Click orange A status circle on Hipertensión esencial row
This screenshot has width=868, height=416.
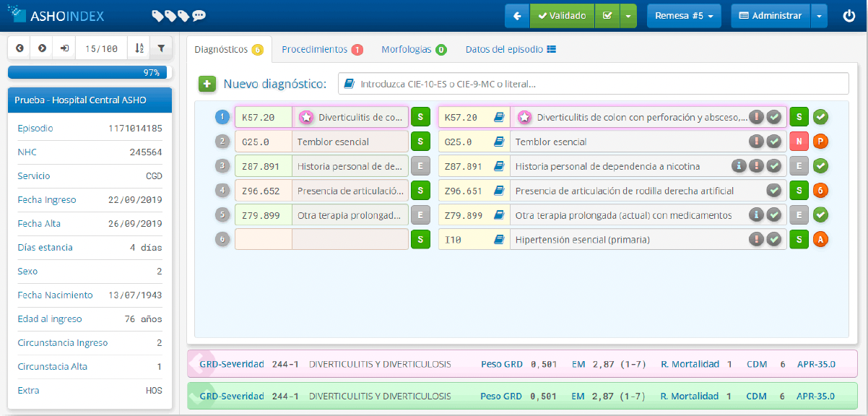[820, 240]
